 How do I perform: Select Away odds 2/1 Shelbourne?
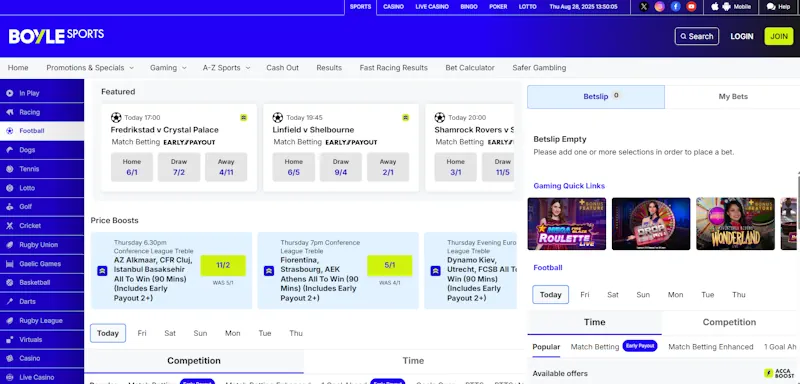pos(388,167)
